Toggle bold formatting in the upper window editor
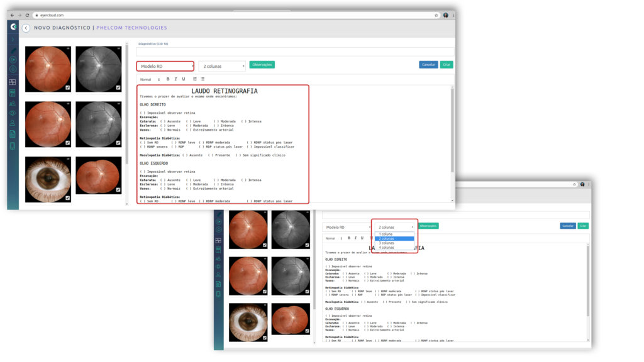The image size is (644, 362). tap(167, 79)
